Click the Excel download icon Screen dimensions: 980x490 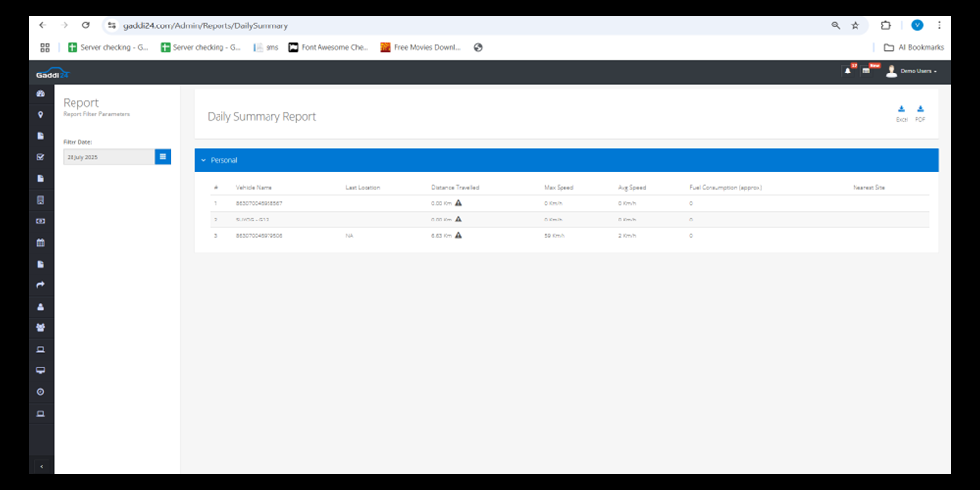click(902, 110)
